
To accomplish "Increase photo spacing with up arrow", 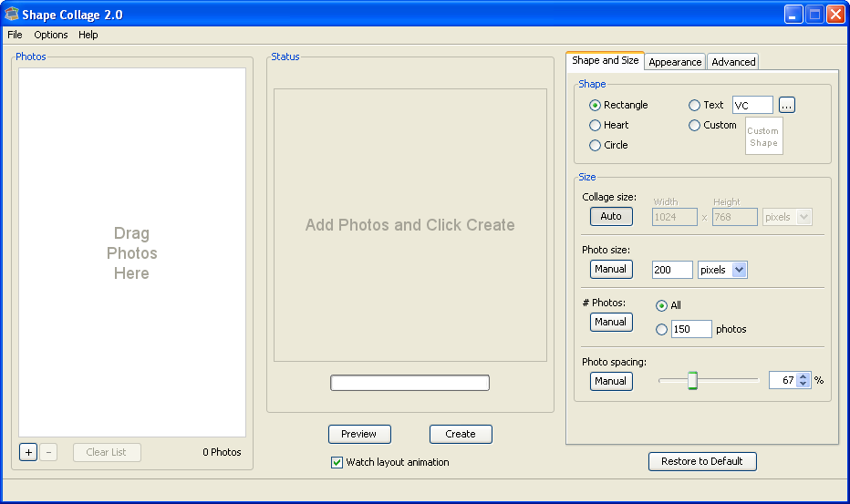I will click(x=803, y=376).
